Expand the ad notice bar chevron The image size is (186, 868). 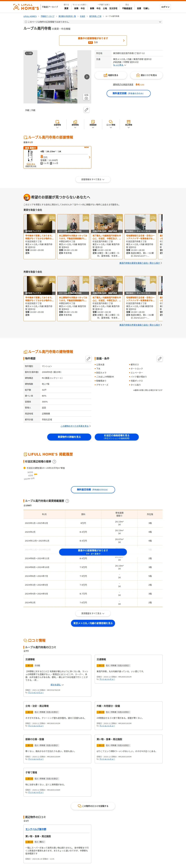point(160,22)
